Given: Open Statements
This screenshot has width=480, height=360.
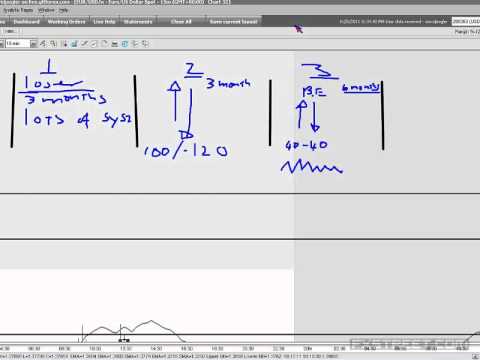Looking at the screenshot, I should [138, 22].
